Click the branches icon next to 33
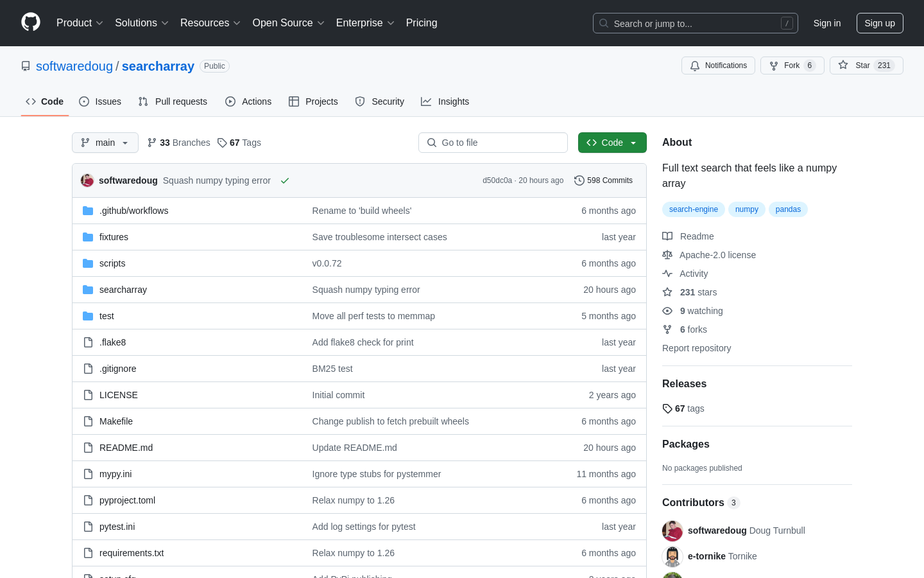 point(152,143)
